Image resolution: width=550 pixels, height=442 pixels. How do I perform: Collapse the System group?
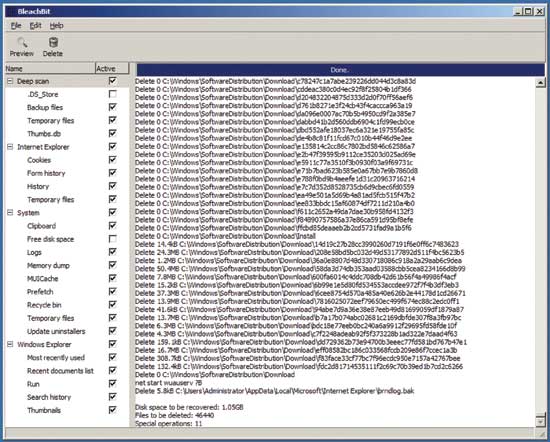tap(10, 213)
